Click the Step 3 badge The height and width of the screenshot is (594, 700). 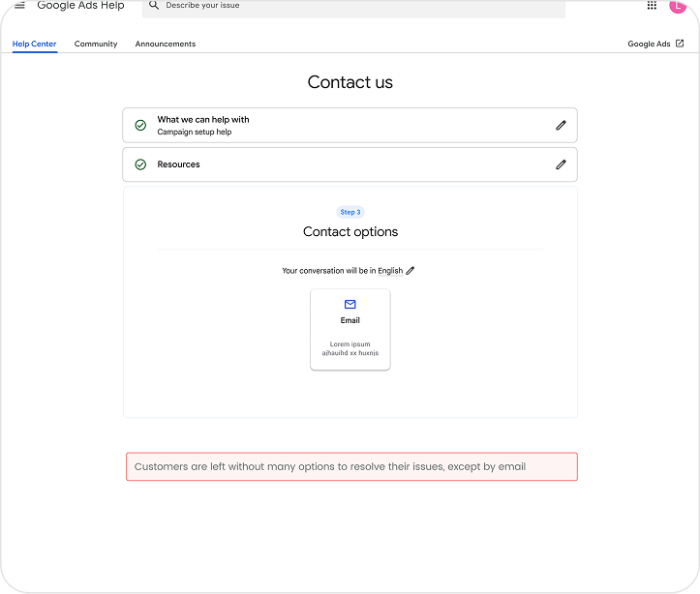350,212
